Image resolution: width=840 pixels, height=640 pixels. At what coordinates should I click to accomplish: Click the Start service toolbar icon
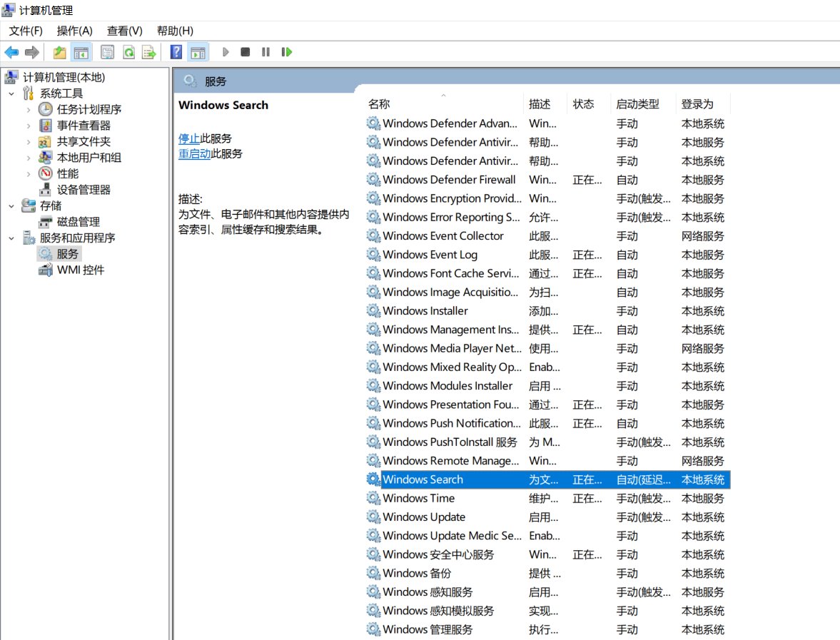click(226, 51)
